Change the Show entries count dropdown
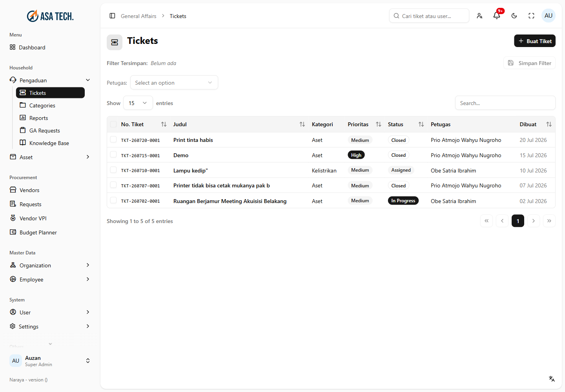 click(138, 103)
